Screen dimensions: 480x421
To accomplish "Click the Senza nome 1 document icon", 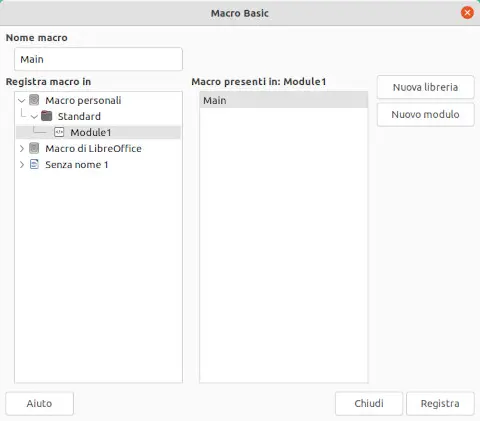I will [34, 164].
